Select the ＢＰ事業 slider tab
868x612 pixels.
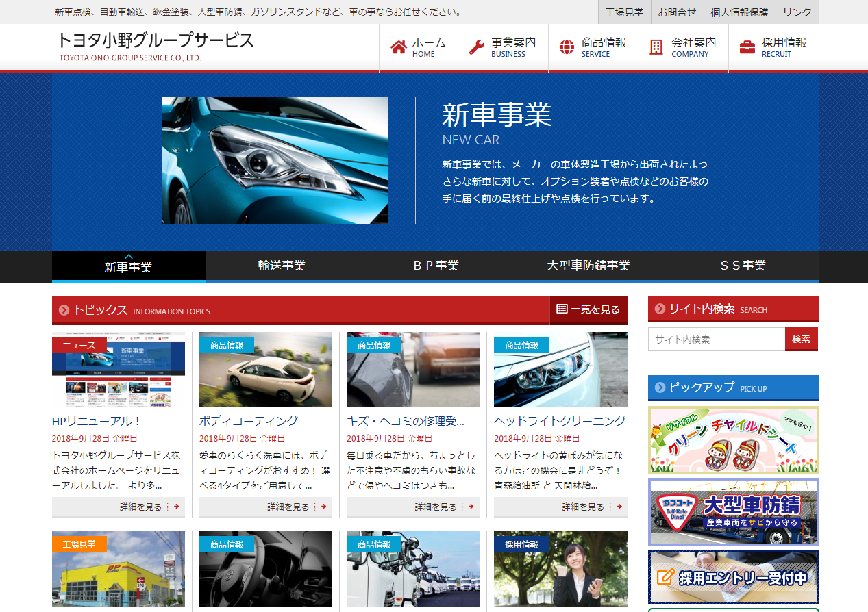[x=436, y=266]
